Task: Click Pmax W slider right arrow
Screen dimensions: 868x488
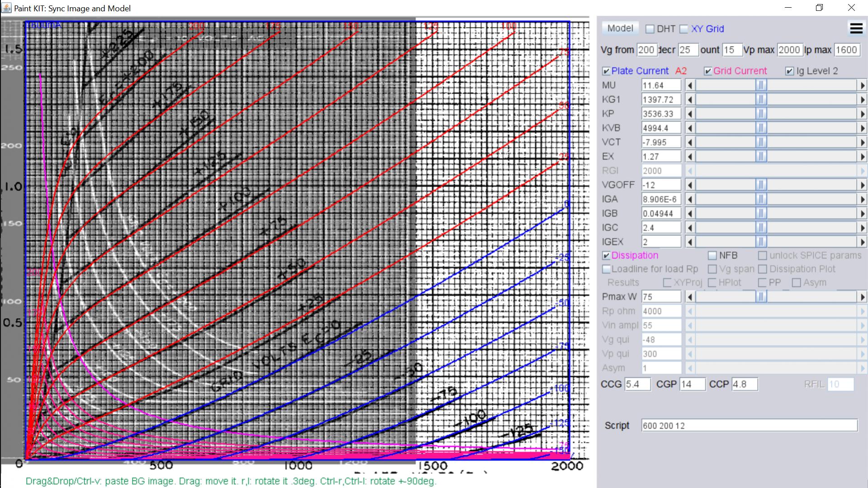Action: pyautogui.click(x=862, y=297)
